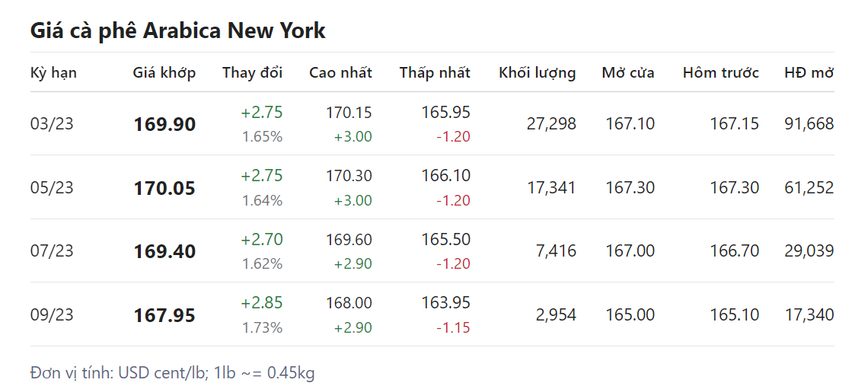The width and height of the screenshot is (868, 386).
Task: Click the 07/23 contract term
Action: click(52, 251)
